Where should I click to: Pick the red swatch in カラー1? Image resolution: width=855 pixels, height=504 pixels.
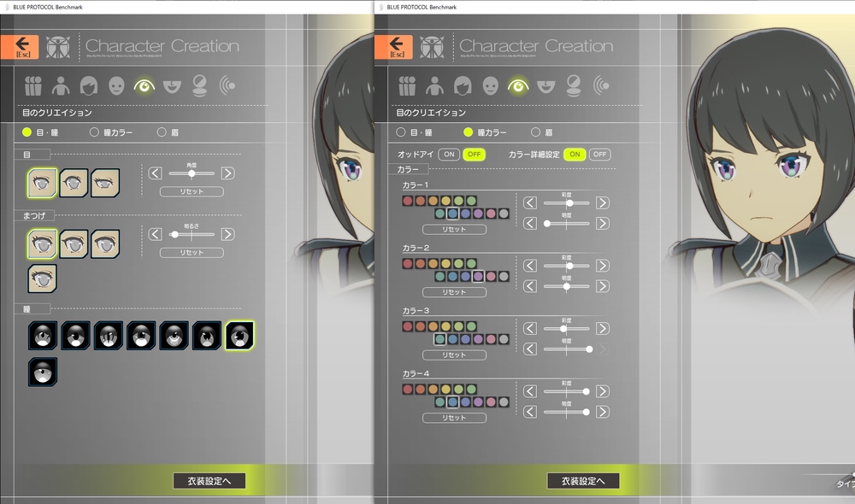pyautogui.click(x=408, y=201)
